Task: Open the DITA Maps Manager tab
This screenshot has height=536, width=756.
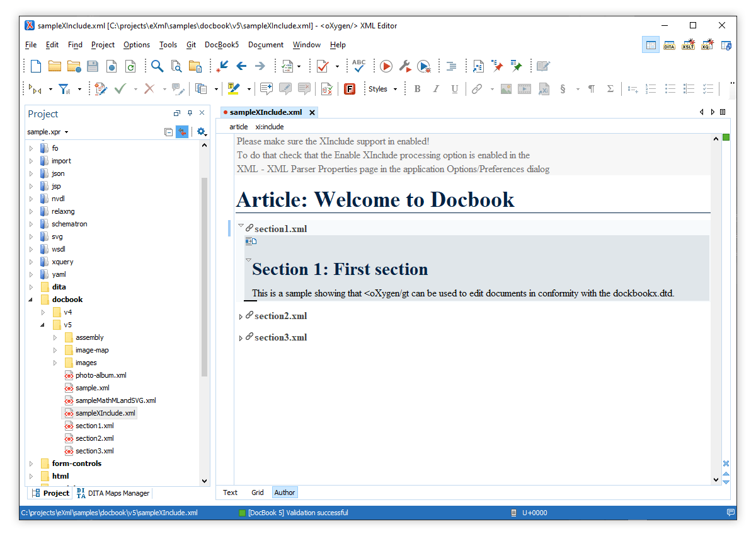Action: (113, 493)
